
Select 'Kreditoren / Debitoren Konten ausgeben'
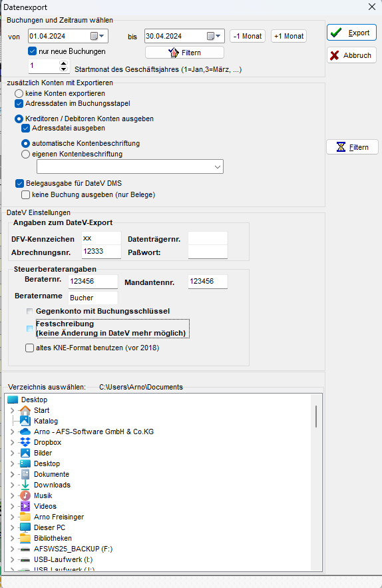(x=19, y=119)
